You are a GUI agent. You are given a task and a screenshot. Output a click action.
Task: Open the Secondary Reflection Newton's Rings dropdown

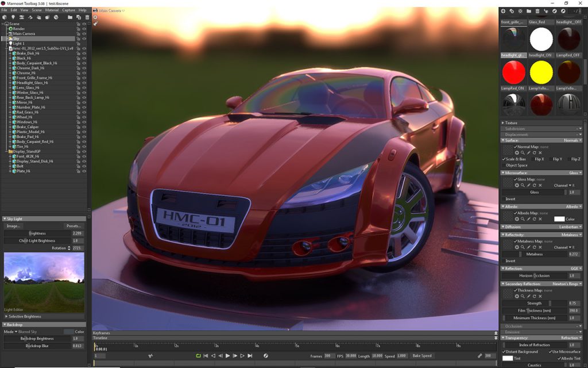564,283
